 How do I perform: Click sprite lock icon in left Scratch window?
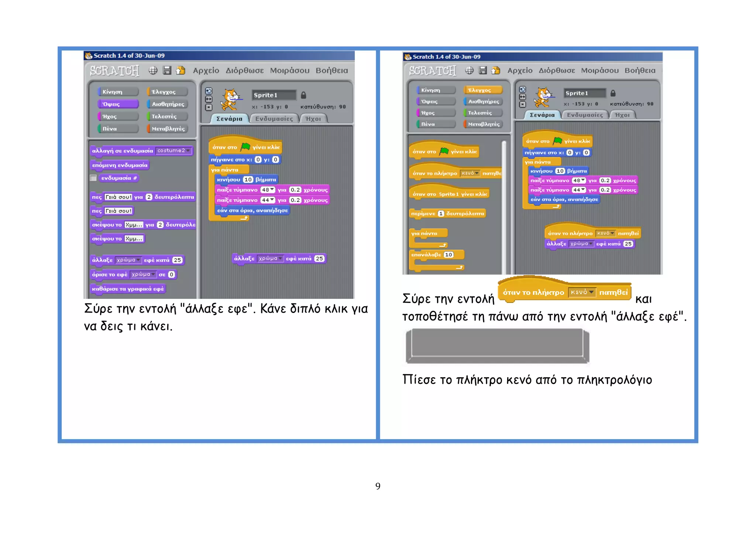click(x=303, y=95)
